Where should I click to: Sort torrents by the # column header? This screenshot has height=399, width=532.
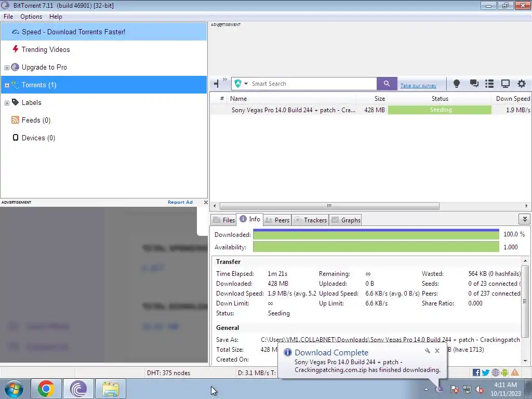(222, 98)
